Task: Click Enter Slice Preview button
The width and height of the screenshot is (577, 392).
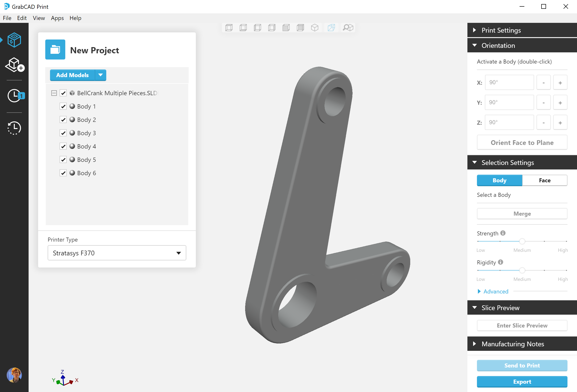Action: coord(522,325)
